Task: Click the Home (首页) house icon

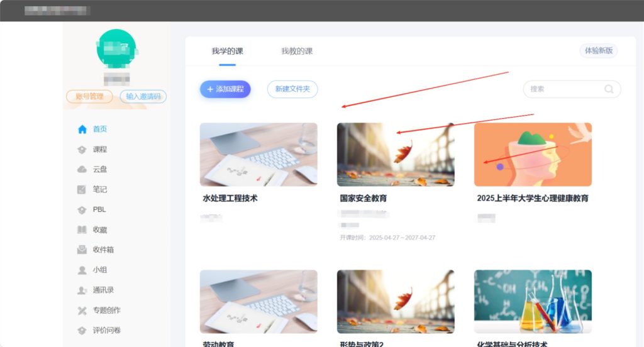Action: [82, 129]
